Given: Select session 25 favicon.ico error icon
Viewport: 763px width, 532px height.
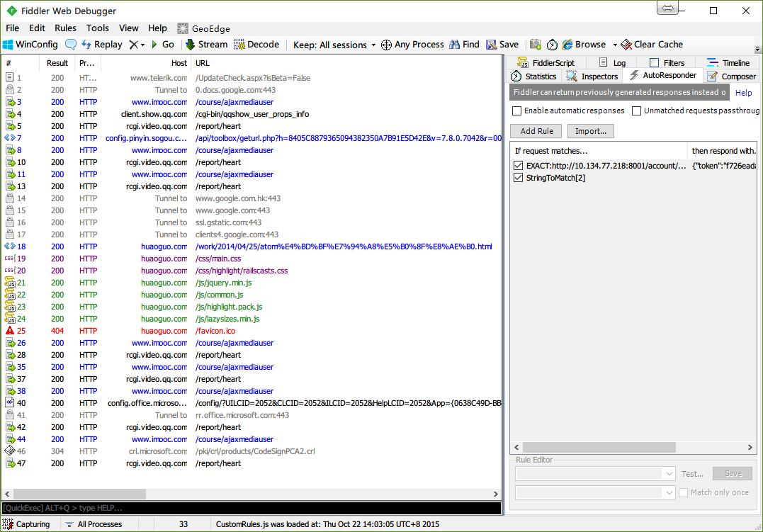Looking at the screenshot, I should (10, 331).
